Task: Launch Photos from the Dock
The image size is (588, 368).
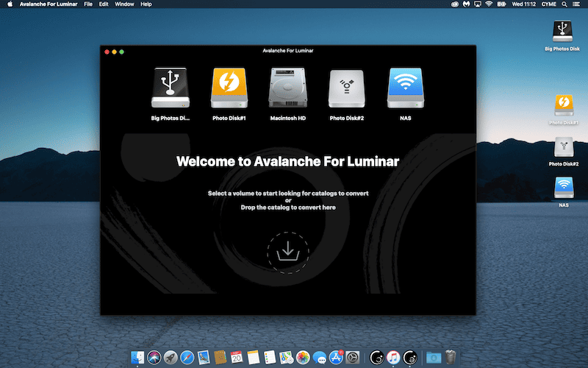Action: [303, 357]
